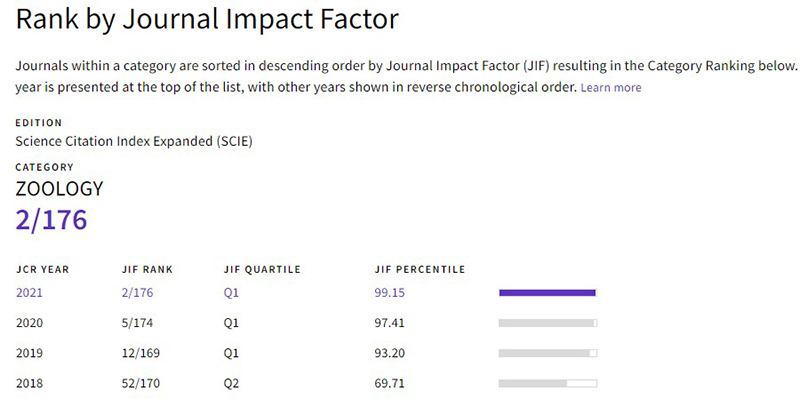Click the JIF PERCENTILE column header
The image size is (800, 415).
point(418,269)
